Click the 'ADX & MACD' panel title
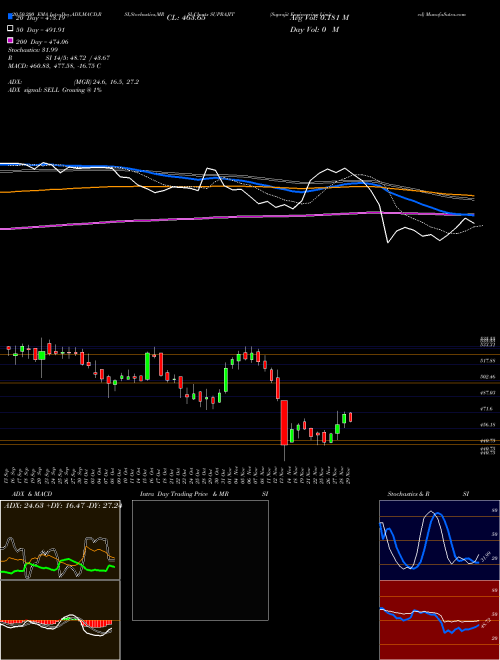This screenshot has width=500, height=660. click(32, 494)
